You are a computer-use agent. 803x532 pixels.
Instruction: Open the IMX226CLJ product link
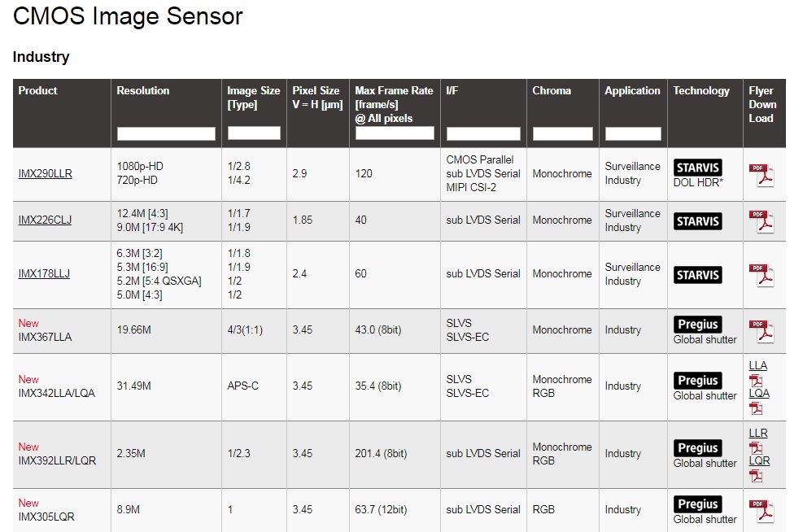(x=45, y=220)
